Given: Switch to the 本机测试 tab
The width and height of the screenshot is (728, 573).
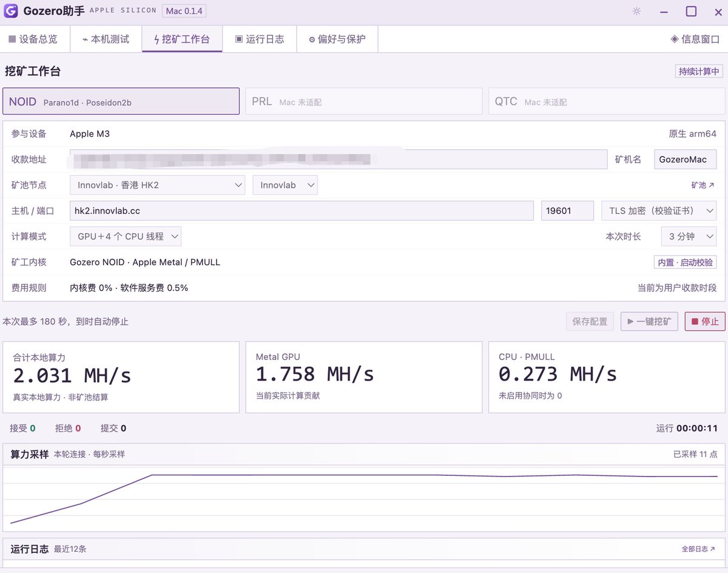Looking at the screenshot, I should (106, 39).
